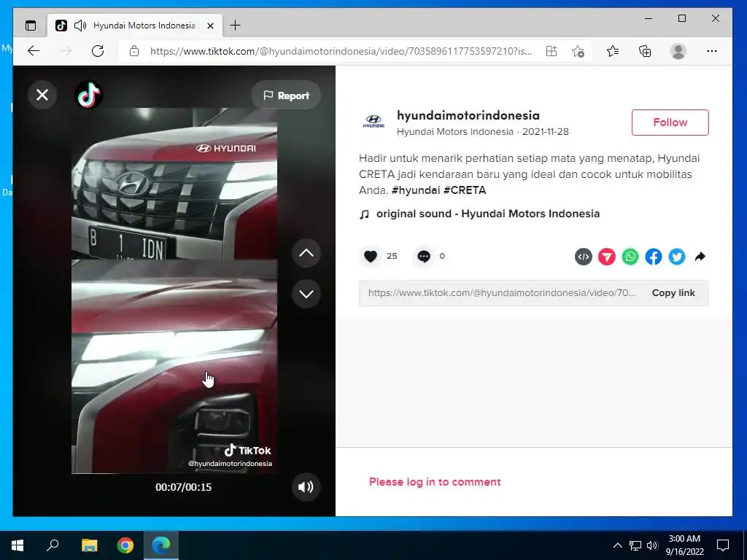Mute tab via speaker icon on tab
Viewport: 747px width, 560px height.
point(80,26)
